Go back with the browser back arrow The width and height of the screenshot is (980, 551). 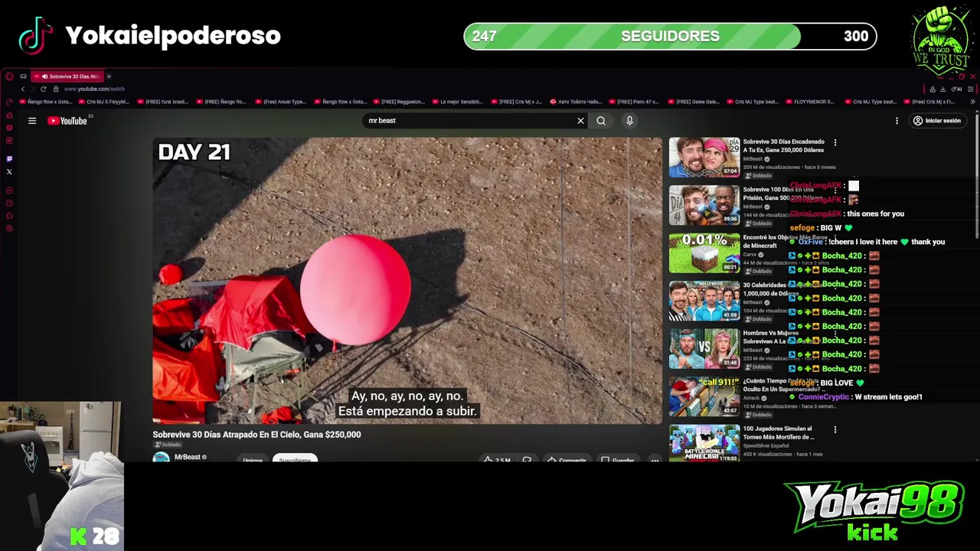pos(22,89)
